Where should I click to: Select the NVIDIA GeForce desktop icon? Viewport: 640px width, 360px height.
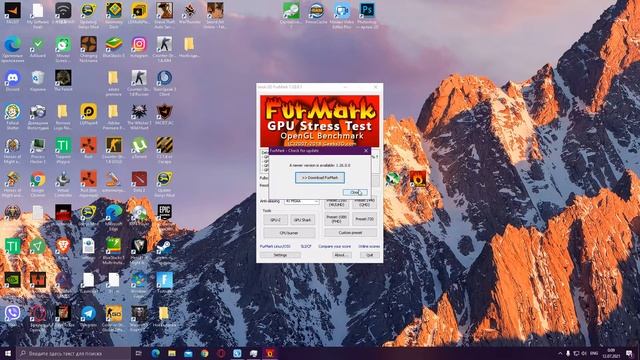point(13,281)
